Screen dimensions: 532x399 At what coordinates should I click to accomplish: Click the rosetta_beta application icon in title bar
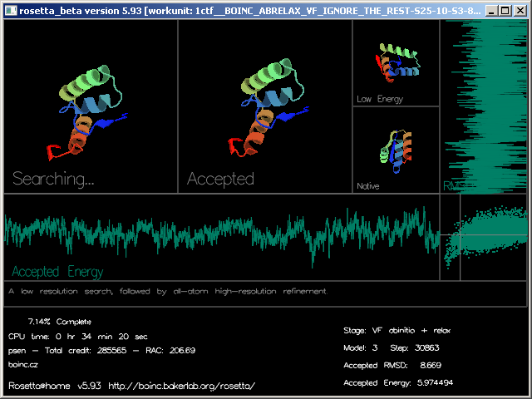[11, 11]
